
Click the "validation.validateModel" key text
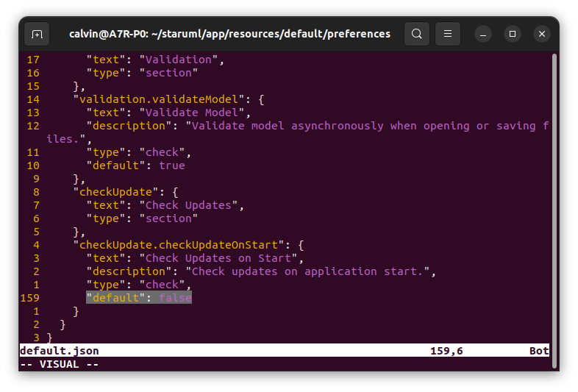[158, 99]
